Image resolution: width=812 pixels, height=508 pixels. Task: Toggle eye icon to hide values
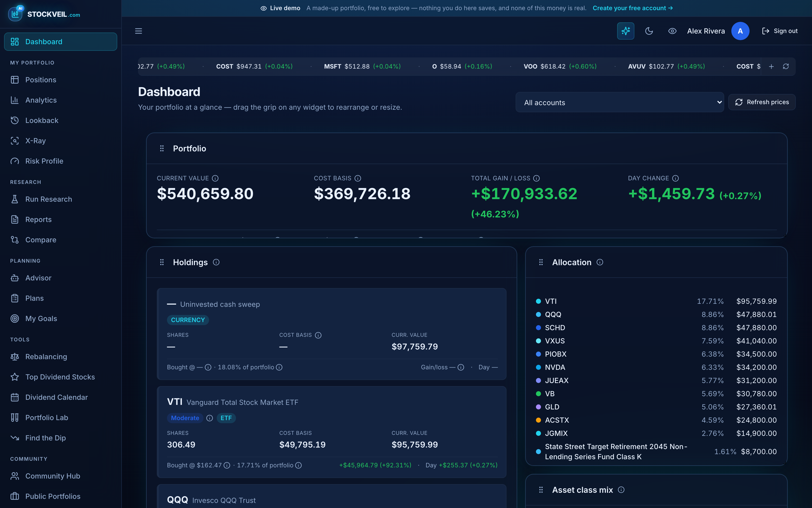[672, 31]
